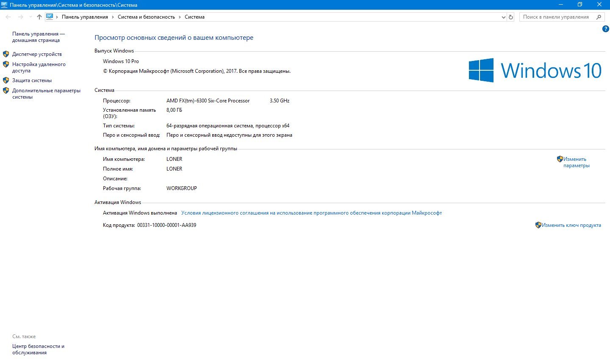The height and width of the screenshot is (364, 610).
Task: Select the "Панель управления" breadcrumb segment
Action: click(85, 17)
